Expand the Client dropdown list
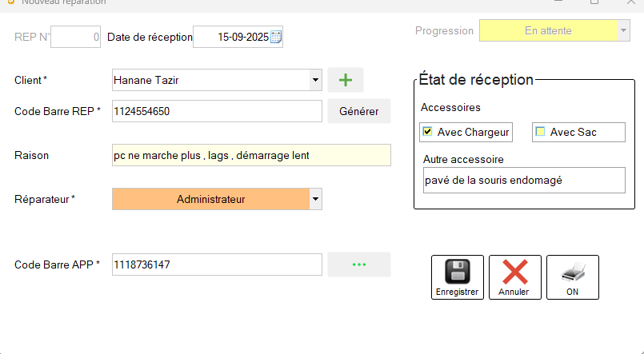644x354 pixels. [x=315, y=80]
